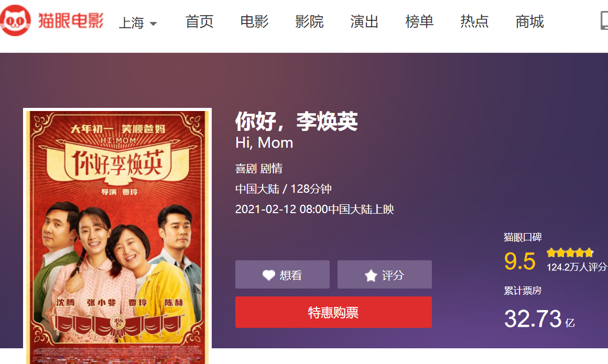Screen dimensions: 608x364
Task: Expand the 上海 city dropdown
Action: (x=138, y=23)
